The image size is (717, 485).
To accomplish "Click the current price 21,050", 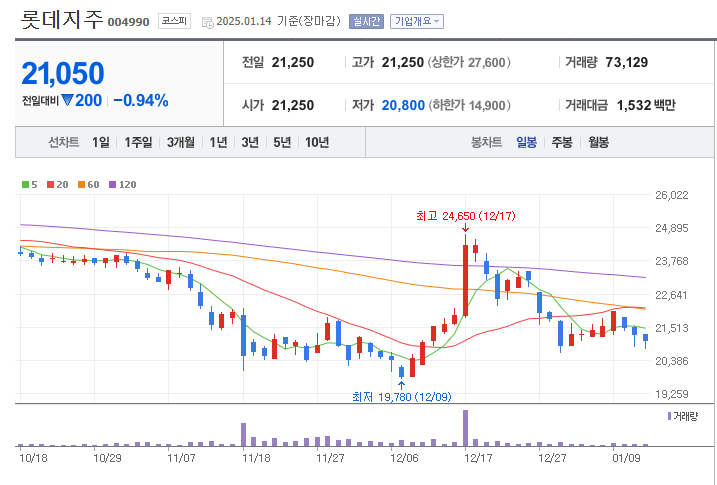I will click(x=63, y=74).
